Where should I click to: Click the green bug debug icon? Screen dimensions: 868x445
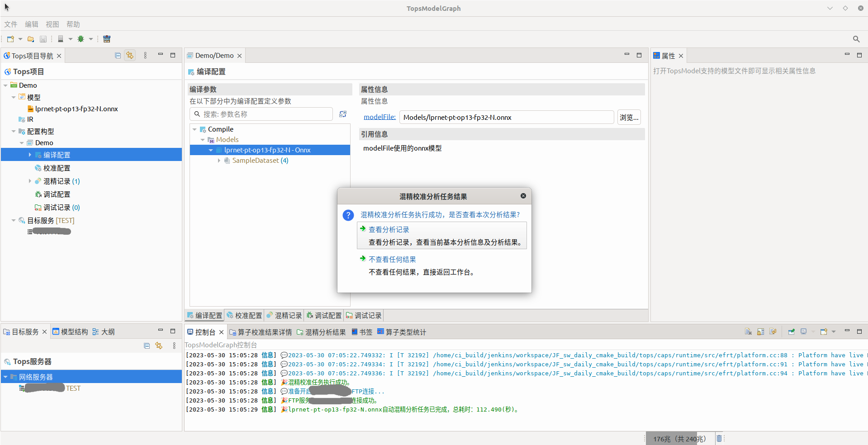[81, 39]
